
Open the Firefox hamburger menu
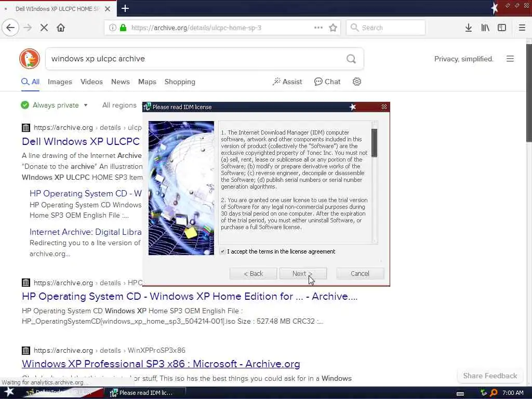pos(522,28)
